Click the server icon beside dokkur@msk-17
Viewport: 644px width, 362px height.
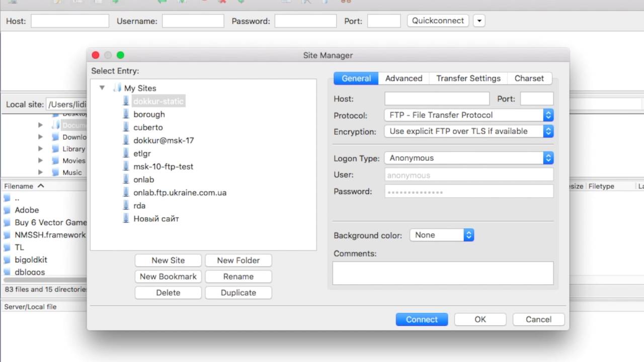[126, 140]
